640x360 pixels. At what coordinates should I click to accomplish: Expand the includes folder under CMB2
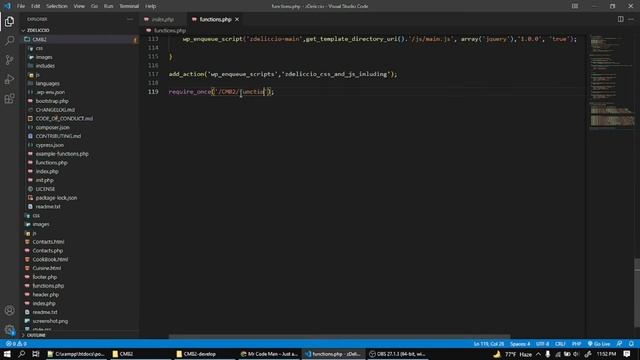(45, 66)
